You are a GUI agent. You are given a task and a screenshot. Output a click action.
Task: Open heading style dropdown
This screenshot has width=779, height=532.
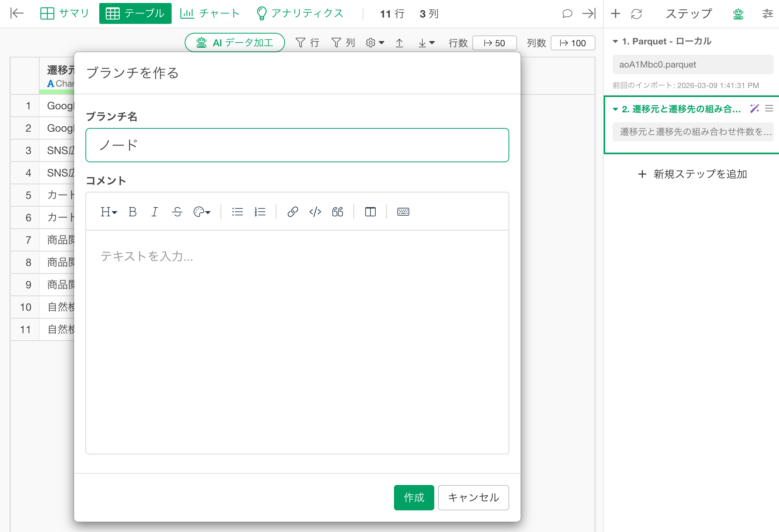pos(109,212)
